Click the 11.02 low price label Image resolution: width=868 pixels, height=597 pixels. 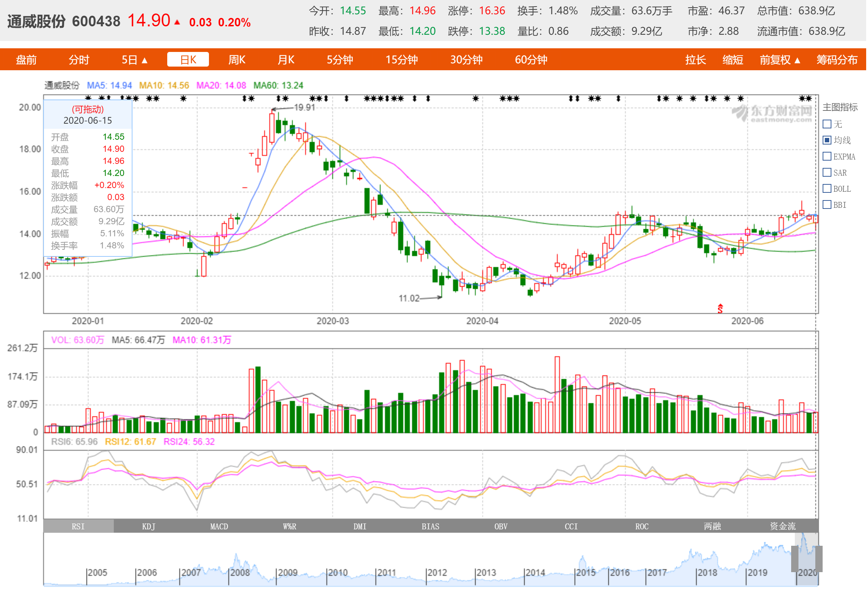[x=409, y=298]
